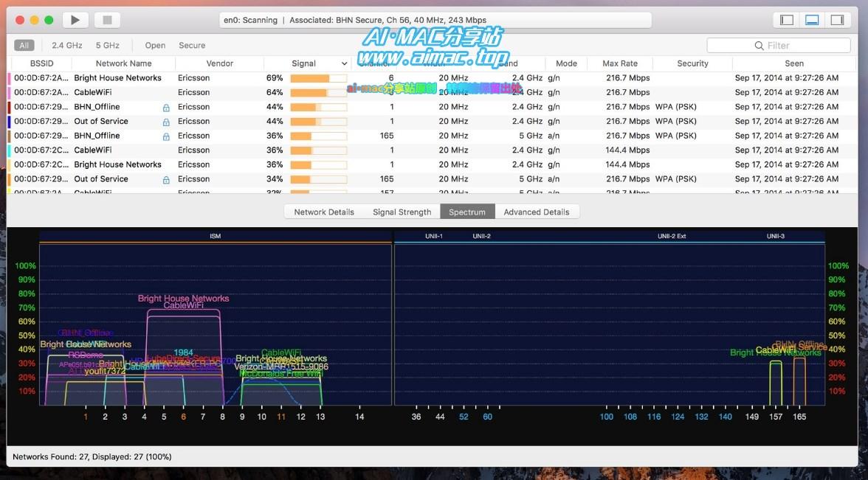Click the 1984 network label in spectrum
The width and height of the screenshot is (868, 480).
point(183,352)
